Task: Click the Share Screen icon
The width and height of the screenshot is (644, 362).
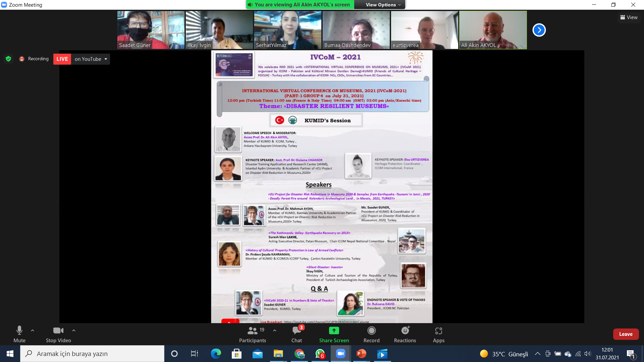Action: pyautogui.click(x=334, y=331)
